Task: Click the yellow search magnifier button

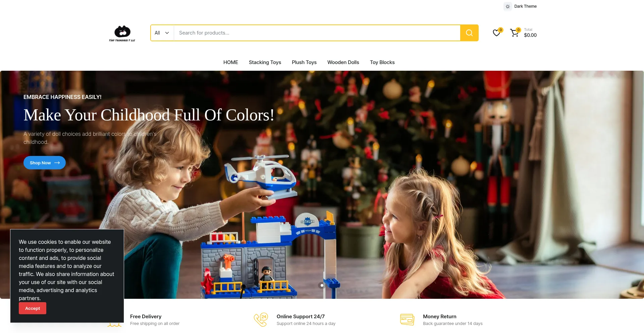Action: tap(469, 33)
